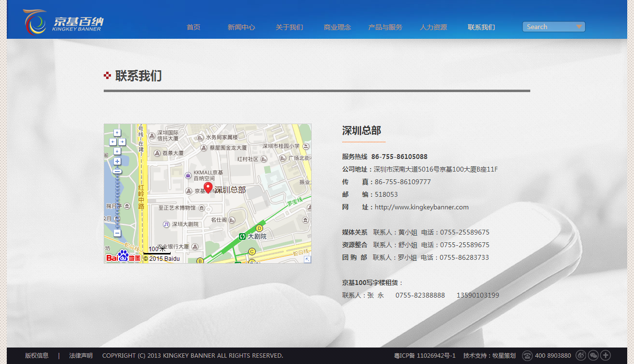Image resolution: width=634 pixels, height=364 pixels.
Task: Open the WeChat icon in footer
Action: [x=593, y=355]
